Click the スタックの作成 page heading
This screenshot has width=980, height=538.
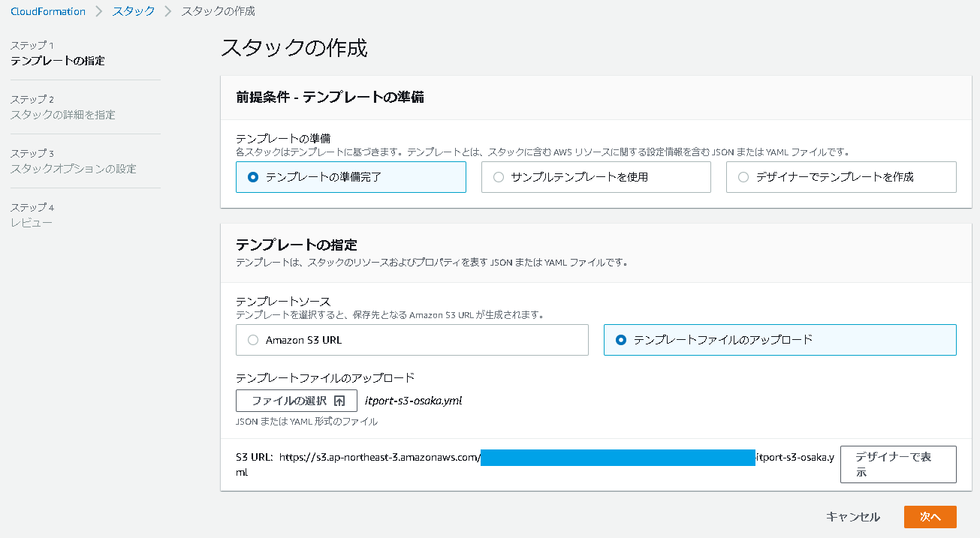(x=294, y=48)
